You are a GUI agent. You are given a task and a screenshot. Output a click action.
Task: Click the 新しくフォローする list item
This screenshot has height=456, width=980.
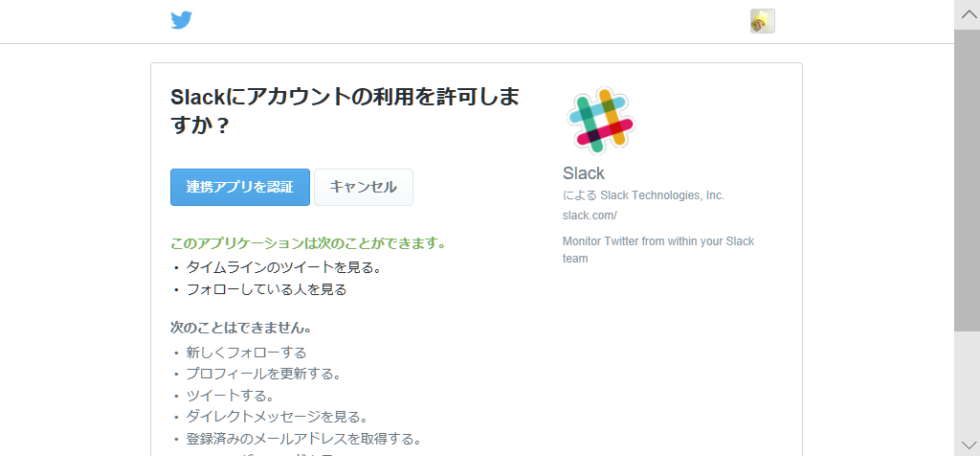tap(246, 353)
